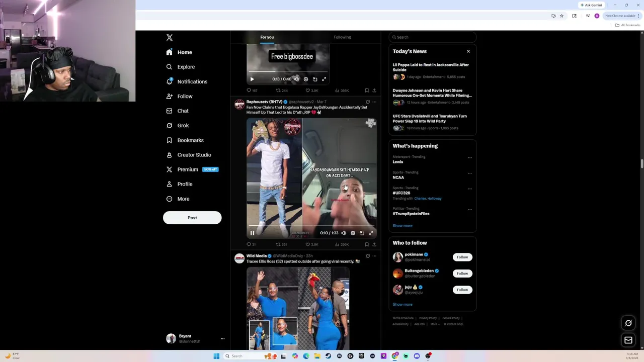644x362 pixels.
Task: Click Grok explain icon on Raphousetv post
Action: coord(368,102)
